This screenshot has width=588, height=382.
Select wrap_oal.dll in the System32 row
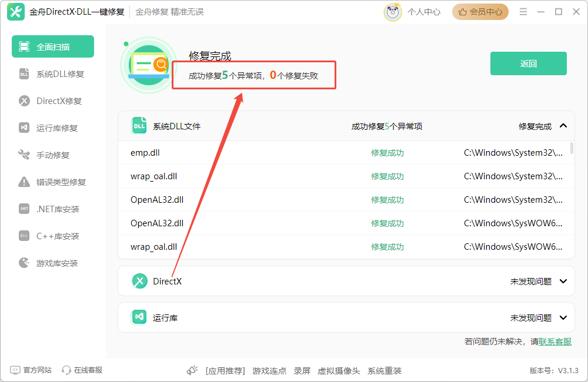point(153,176)
